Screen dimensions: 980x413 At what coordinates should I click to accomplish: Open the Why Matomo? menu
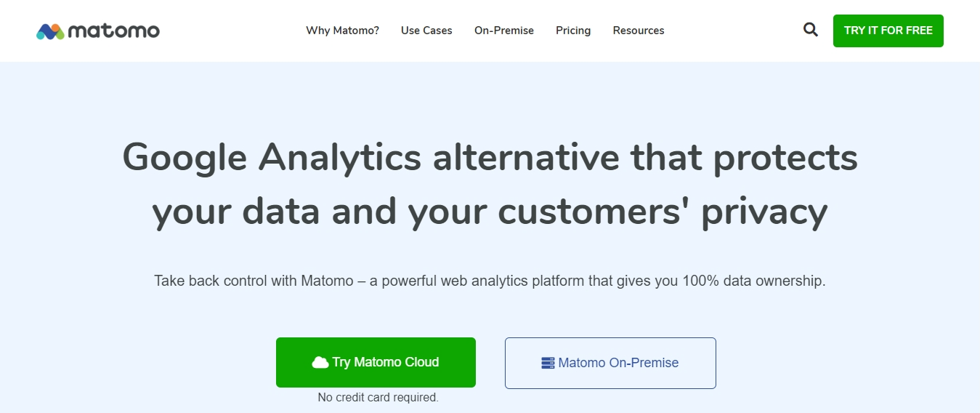pos(342,31)
